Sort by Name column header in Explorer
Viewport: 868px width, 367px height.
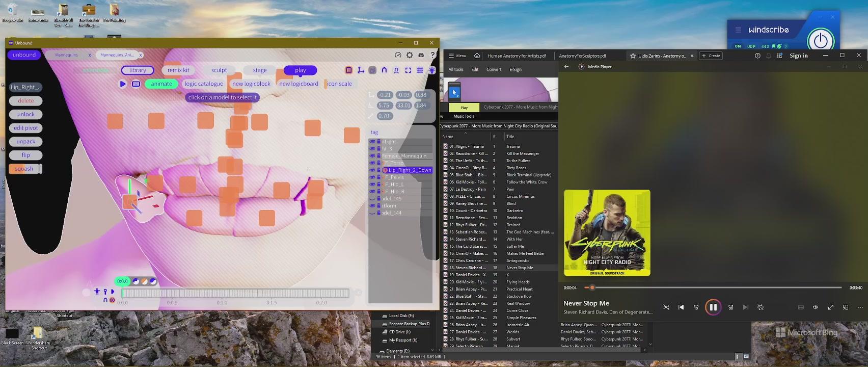[448, 137]
